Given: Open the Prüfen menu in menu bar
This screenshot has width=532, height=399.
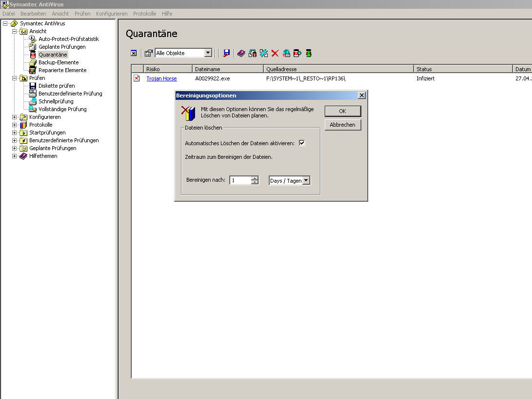Looking at the screenshot, I should (82, 14).
